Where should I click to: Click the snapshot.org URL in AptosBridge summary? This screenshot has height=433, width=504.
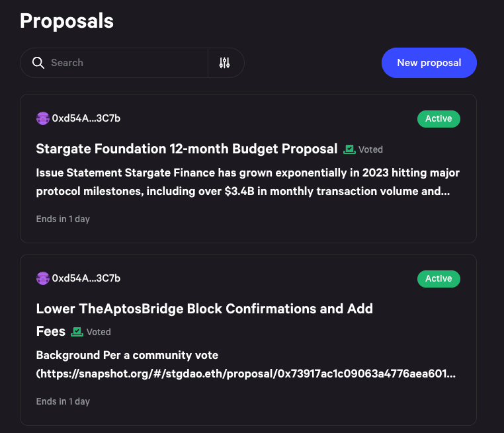coord(246,374)
